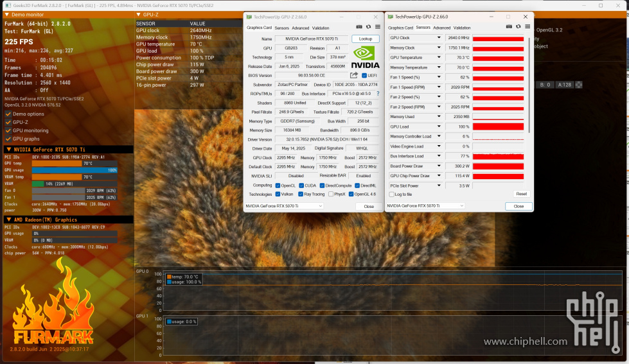Open hamburger menu in GPU-Z Sensors window
The height and width of the screenshot is (364, 629).
tap(527, 26)
